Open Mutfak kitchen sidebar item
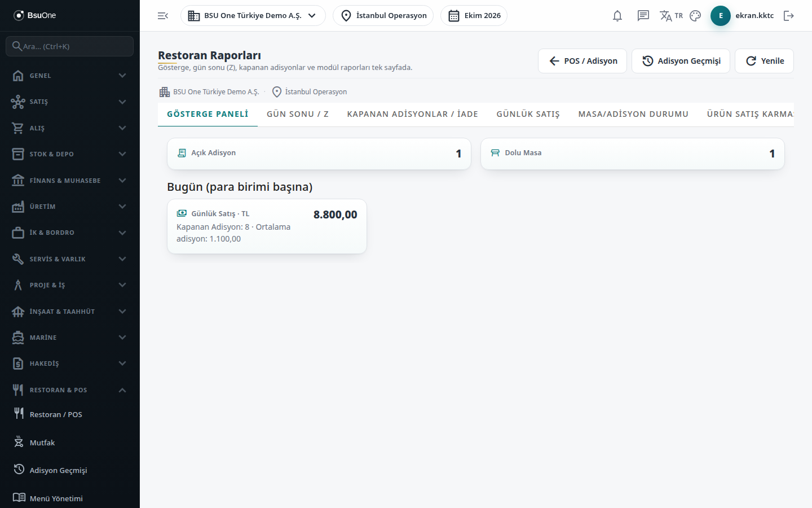Image resolution: width=812 pixels, height=508 pixels. tap(70, 443)
